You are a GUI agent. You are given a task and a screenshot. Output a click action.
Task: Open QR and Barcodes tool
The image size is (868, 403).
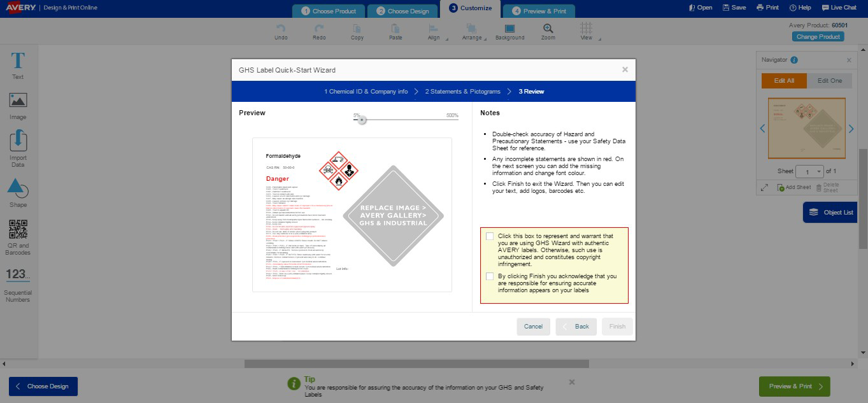click(x=18, y=237)
